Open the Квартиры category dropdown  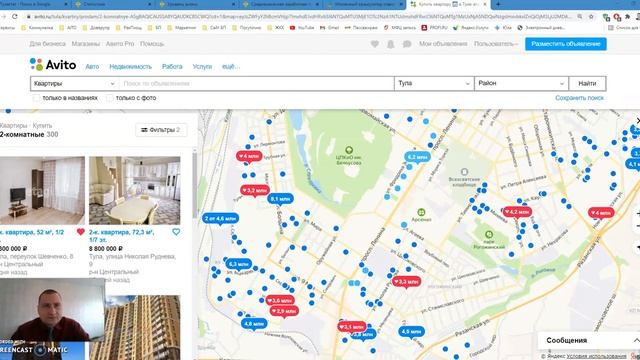click(x=74, y=83)
